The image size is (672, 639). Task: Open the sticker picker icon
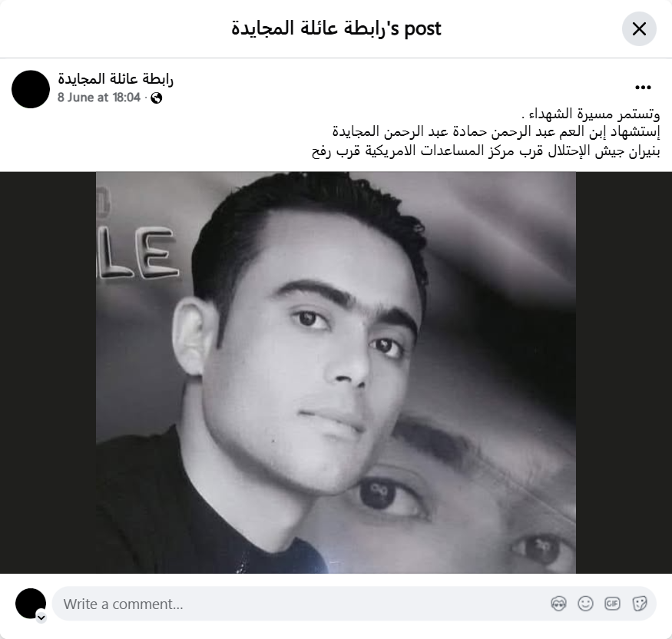point(640,604)
